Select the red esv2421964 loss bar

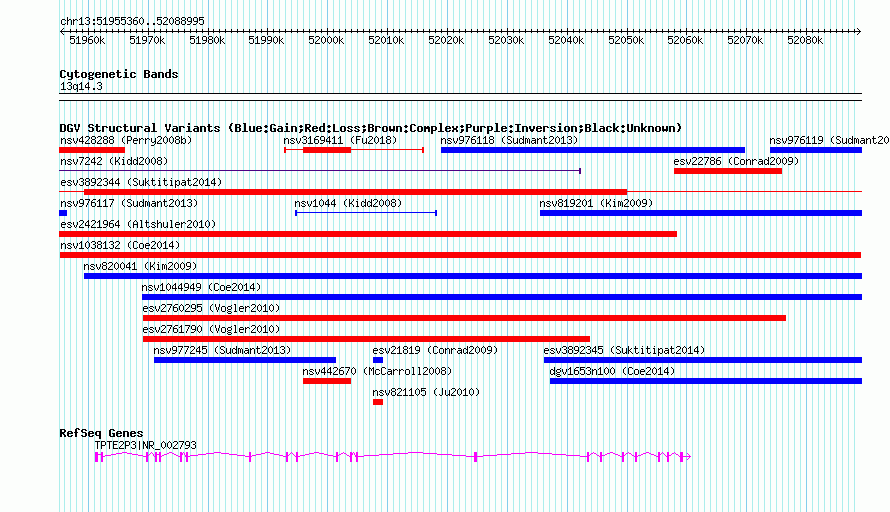[368, 234]
